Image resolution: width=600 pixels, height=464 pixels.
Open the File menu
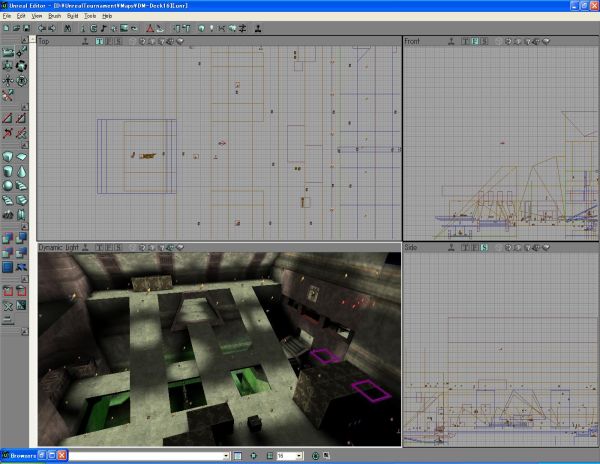[7, 16]
